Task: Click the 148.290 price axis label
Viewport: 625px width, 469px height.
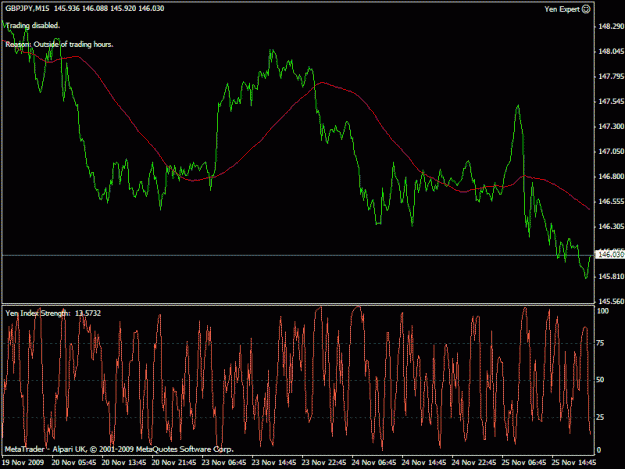Action: pyautogui.click(x=611, y=26)
